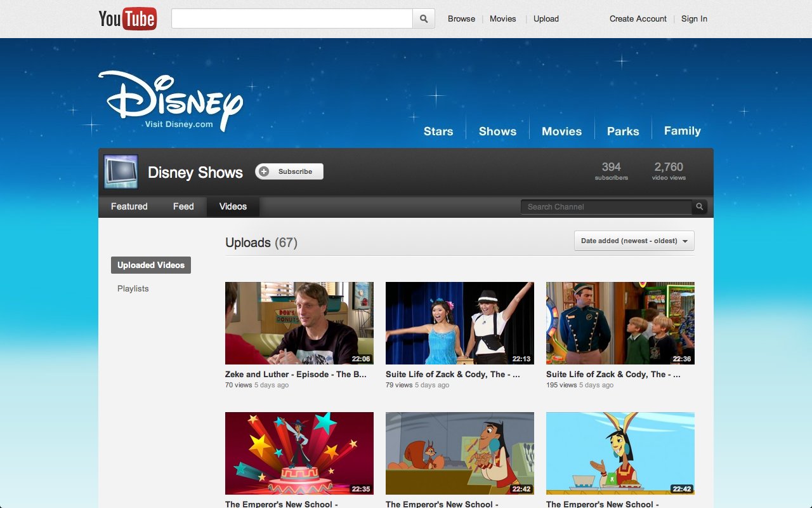Image resolution: width=812 pixels, height=508 pixels.
Task: Click Suite Life title with 79 views
Action: [453, 375]
